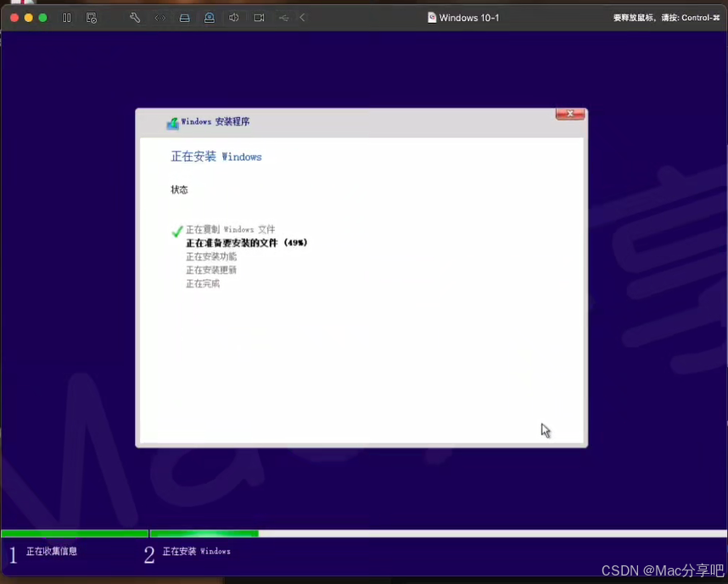The width and height of the screenshot is (728, 584).
Task: Click the stage 2 partially filled progress bar
Action: point(439,533)
